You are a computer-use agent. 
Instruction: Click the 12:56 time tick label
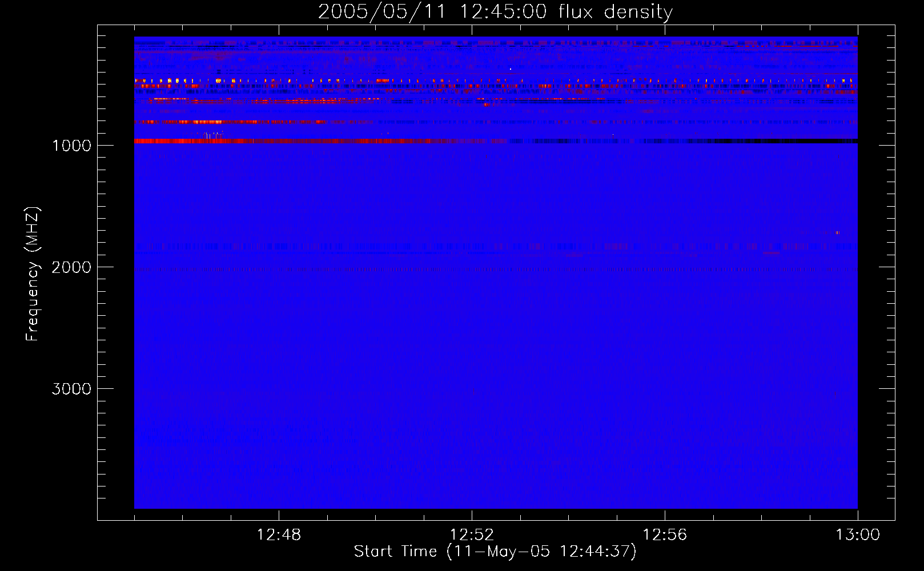click(x=665, y=535)
